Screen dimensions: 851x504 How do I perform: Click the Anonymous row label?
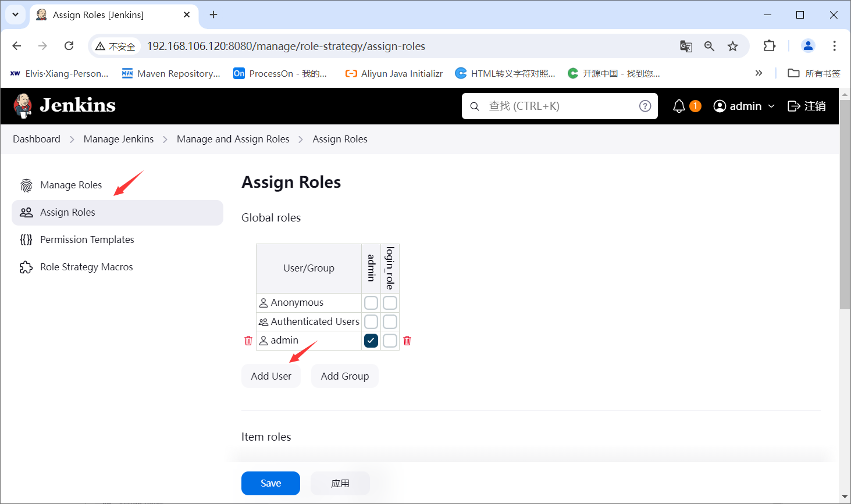[x=297, y=303]
